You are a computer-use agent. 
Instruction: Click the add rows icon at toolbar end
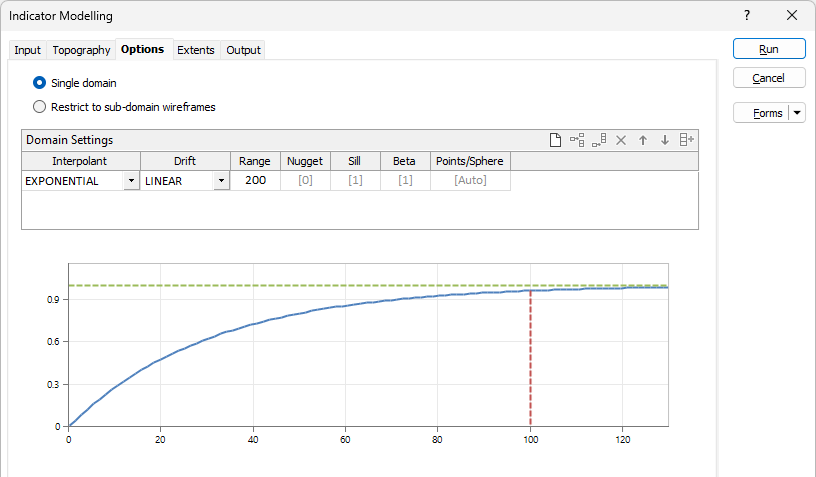tap(686, 141)
